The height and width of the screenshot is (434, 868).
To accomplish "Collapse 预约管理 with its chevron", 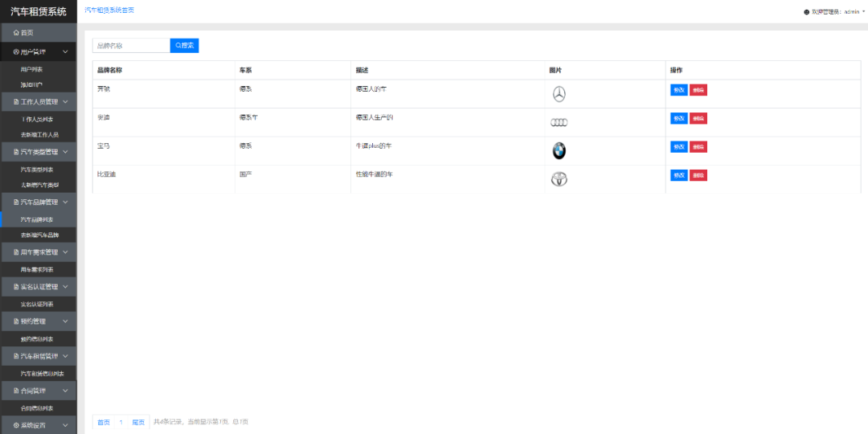I will tap(65, 321).
